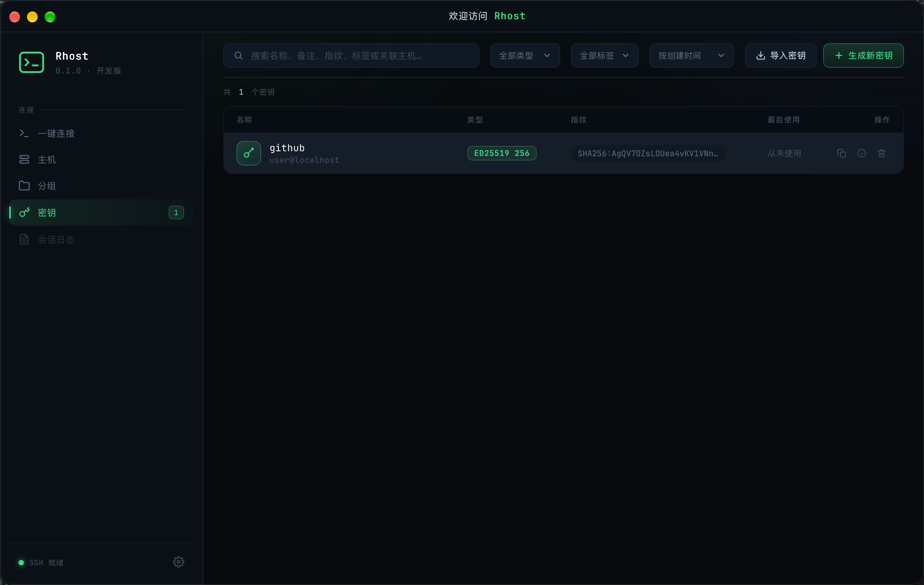Click the 操作 column header
Viewport: 924px width, 585px height.
coord(882,120)
